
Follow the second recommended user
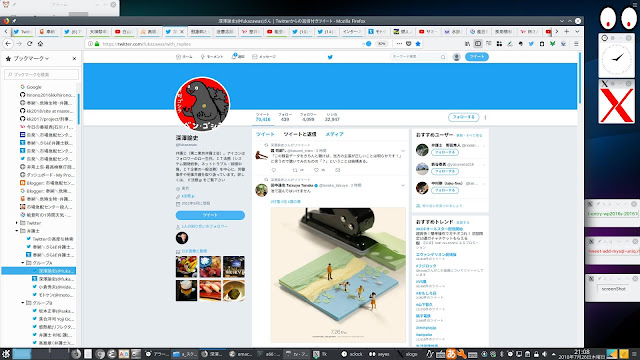click(x=445, y=171)
